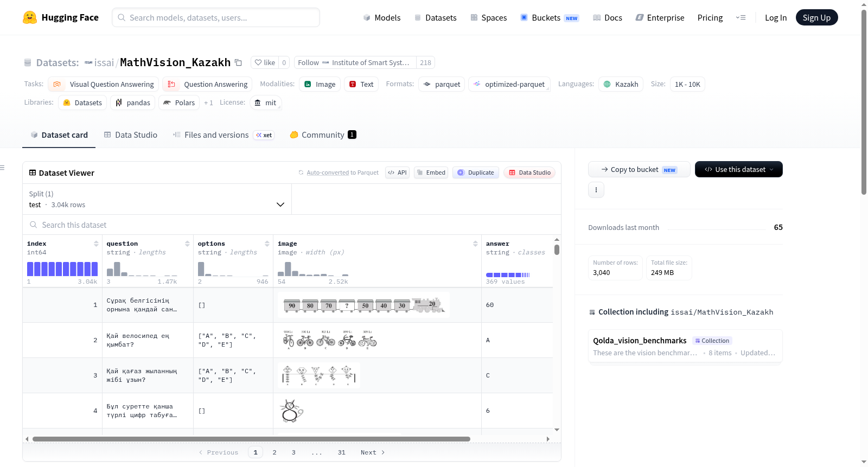Click the left sidebar collapse lines icon
868x467 pixels.
tap(2, 168)
